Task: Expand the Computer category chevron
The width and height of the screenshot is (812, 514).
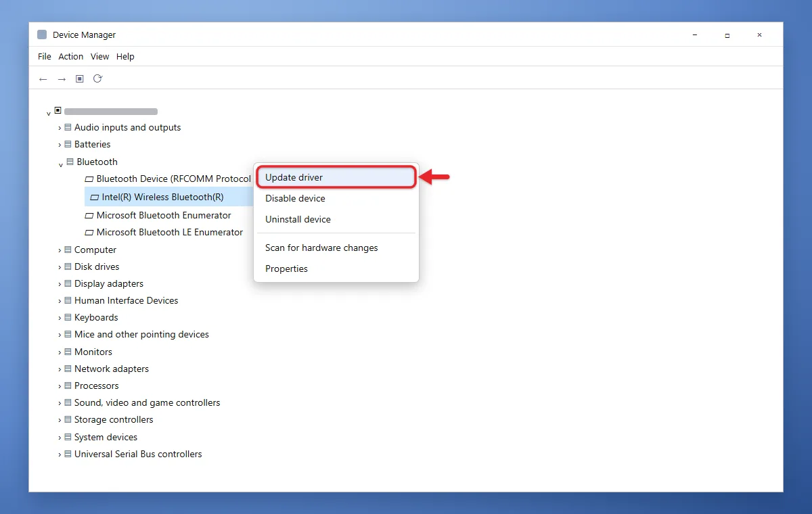Action: tap(60, 250)
